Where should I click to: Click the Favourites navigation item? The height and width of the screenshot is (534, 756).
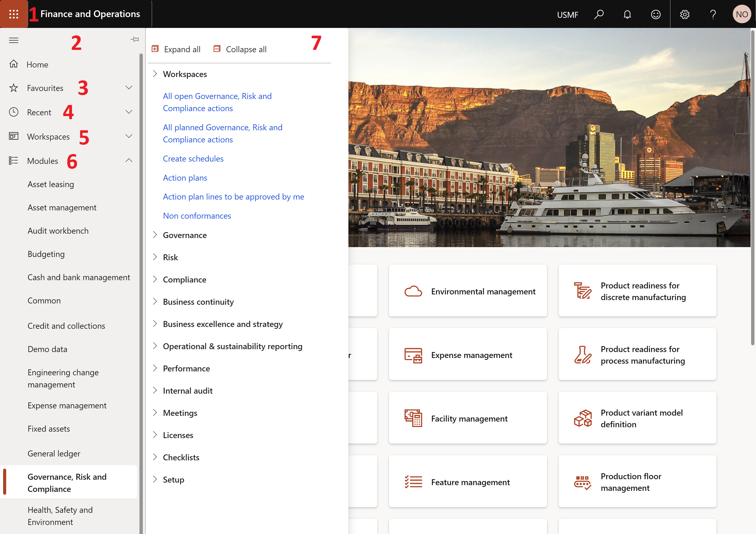(x=45, y=87)
